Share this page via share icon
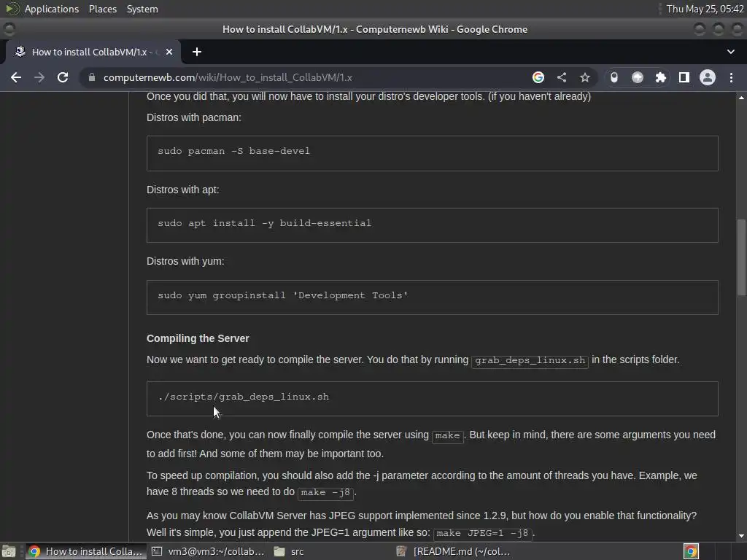The height and width of the screenshot is (560, 747). (562, 77)
